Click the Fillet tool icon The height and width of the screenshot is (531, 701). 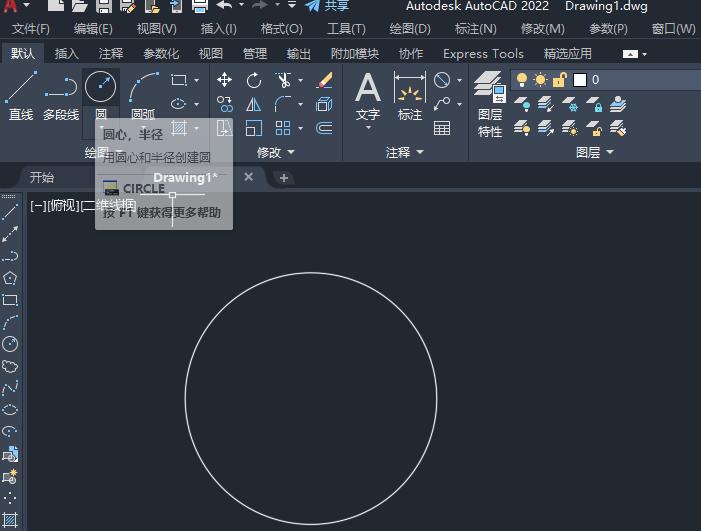(x=283, y=104)
